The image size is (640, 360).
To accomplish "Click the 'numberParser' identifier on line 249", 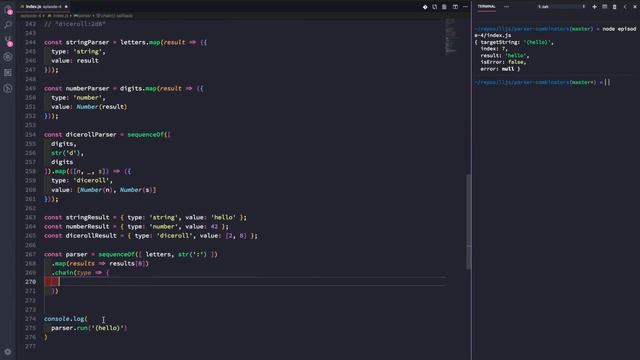I will click(x=87, y=88).
